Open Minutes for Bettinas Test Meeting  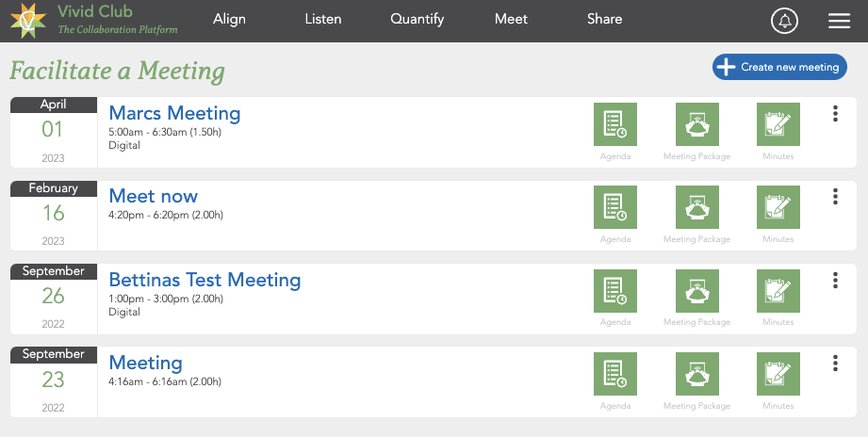click(778, 291)
